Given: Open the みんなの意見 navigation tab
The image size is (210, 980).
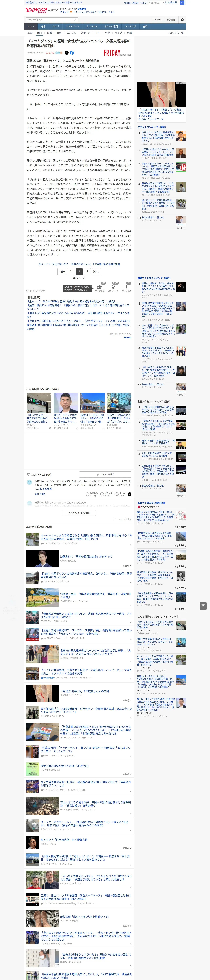Looking at the screenshot, I should [111, 27].
